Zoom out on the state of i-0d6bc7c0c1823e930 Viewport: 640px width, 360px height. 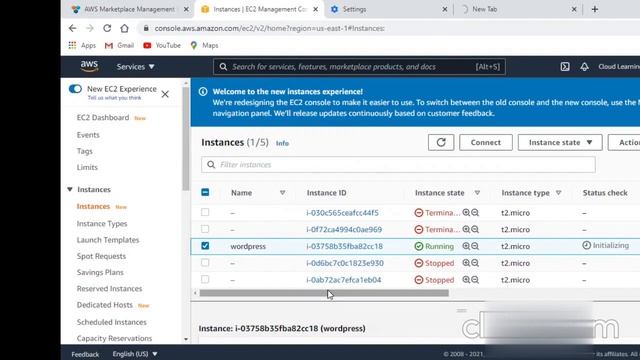coord(475,263)
